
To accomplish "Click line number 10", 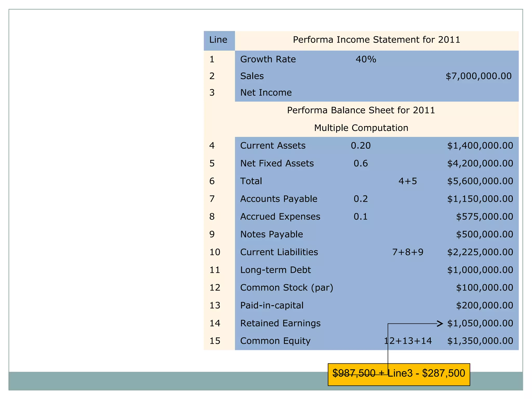I will (x=215, y=252).
